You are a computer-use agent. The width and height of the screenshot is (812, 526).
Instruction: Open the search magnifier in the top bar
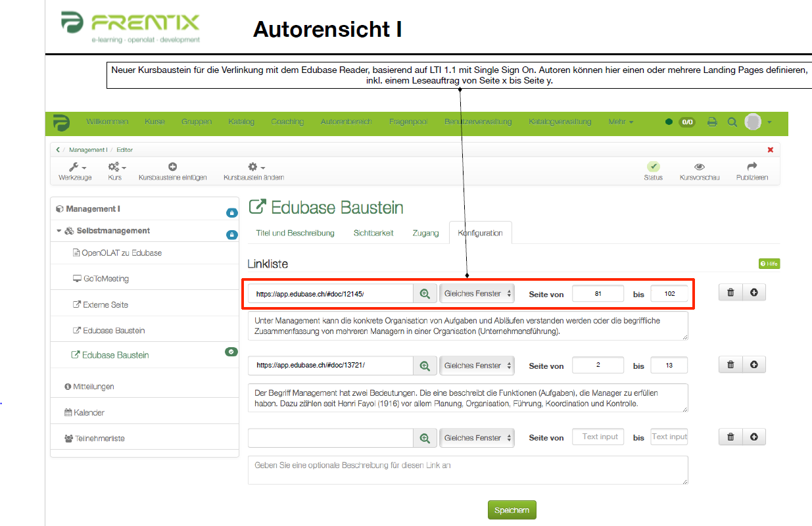732,122
